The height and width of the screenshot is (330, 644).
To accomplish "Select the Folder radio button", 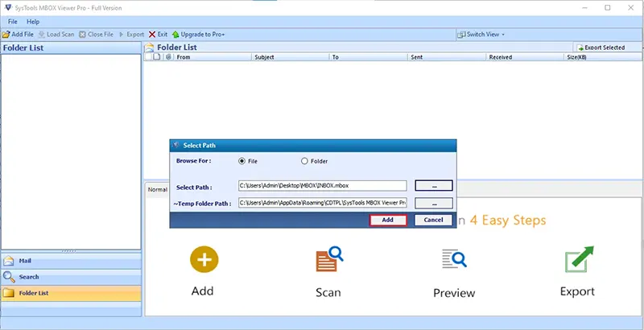I will point(304,161).
